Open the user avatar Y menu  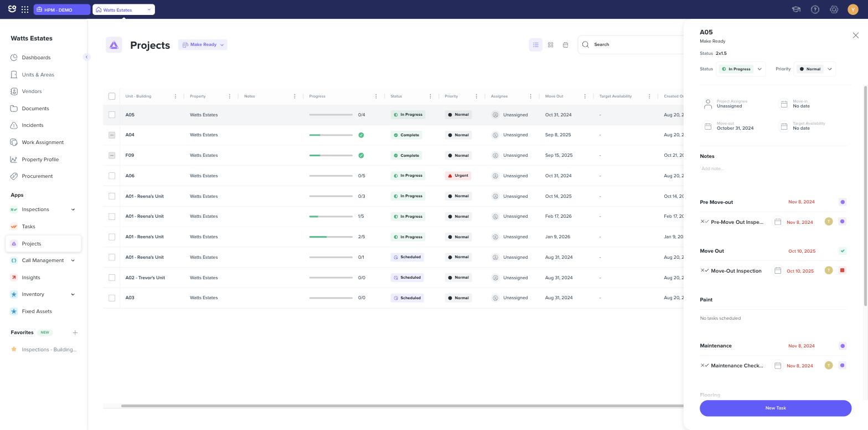853,9
